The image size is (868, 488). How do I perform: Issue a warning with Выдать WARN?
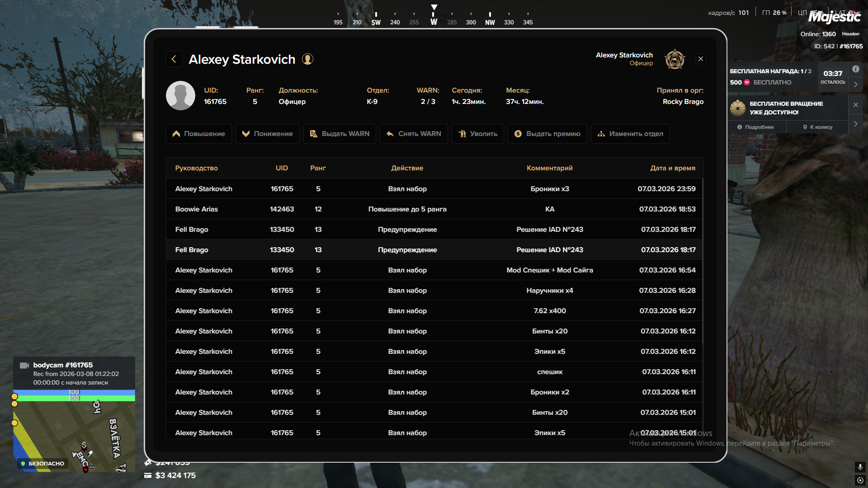[x=340, y=134]
